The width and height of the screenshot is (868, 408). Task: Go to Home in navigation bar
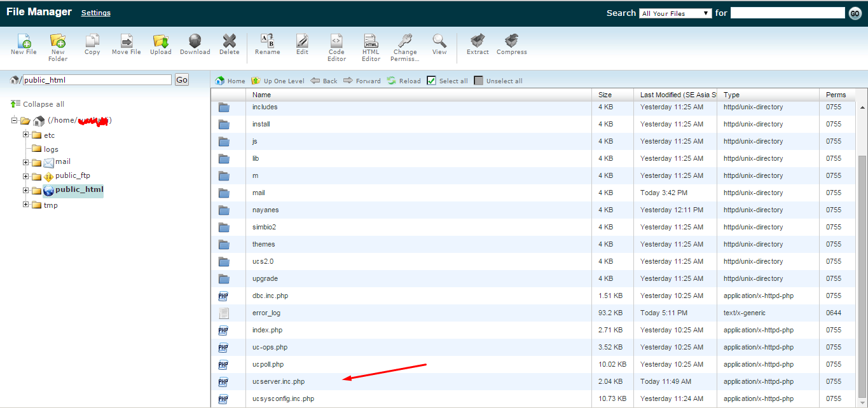point(230,81)
